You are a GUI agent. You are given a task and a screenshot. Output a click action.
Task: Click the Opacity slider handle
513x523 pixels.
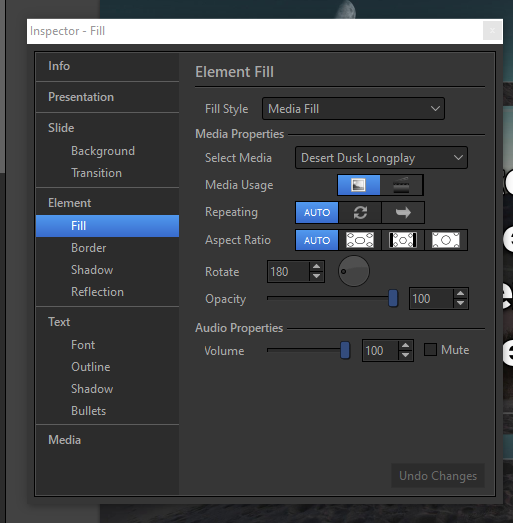pyautogui.click(x=393, y=298)
